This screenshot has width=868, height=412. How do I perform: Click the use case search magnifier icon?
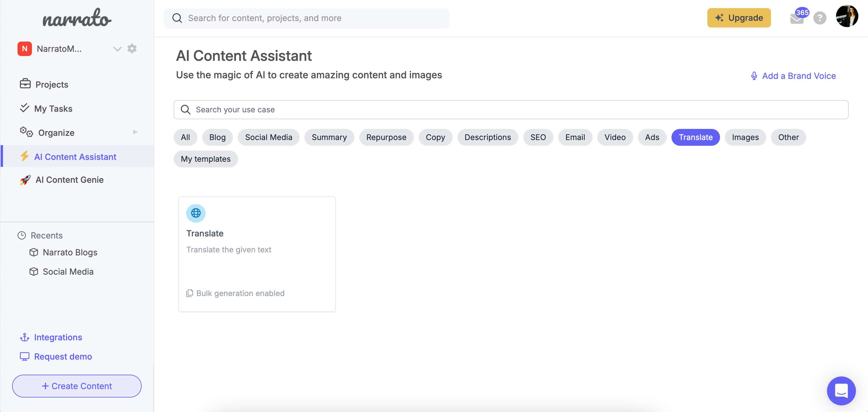pos(186,109)
